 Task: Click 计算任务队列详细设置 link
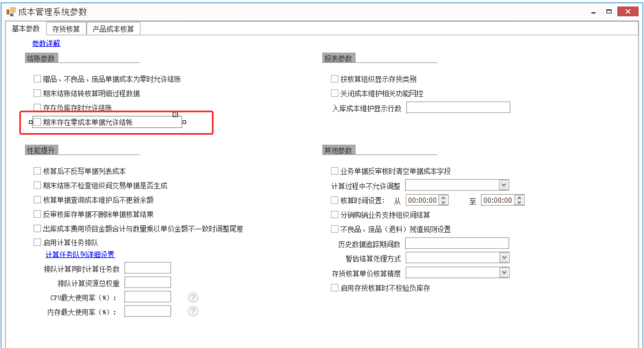(80, 255)
